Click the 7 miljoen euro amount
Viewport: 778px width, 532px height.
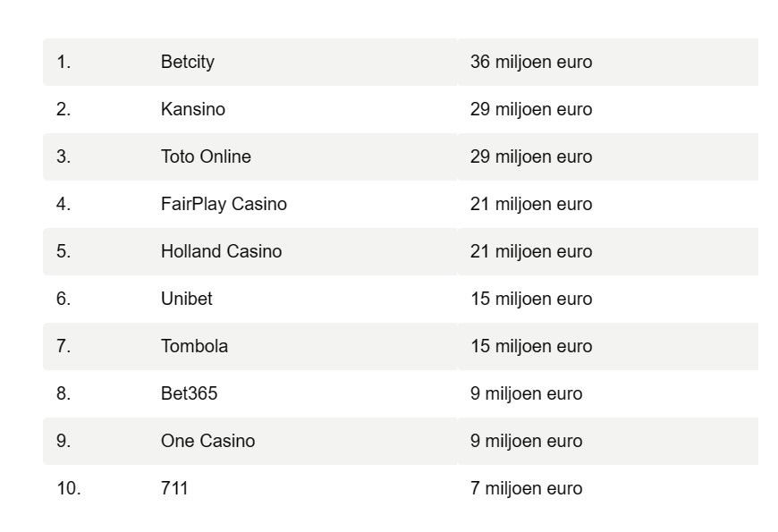[x=527, y=488]
